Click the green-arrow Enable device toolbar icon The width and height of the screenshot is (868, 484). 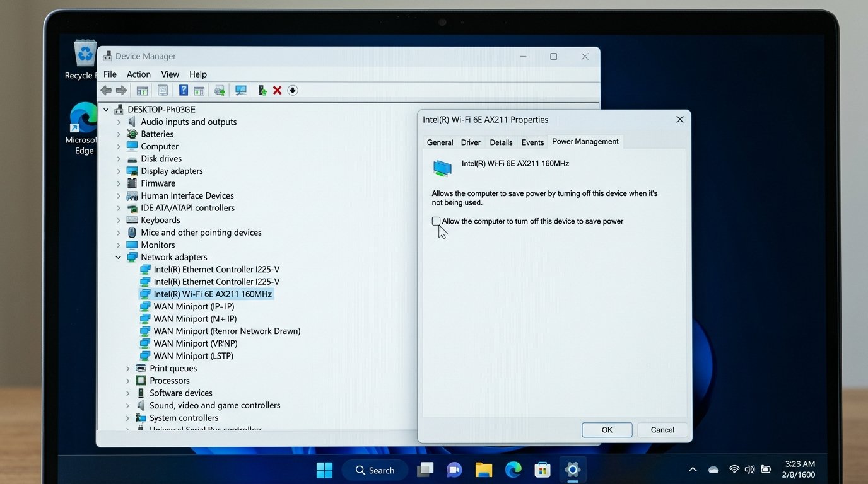click(262, 91)
